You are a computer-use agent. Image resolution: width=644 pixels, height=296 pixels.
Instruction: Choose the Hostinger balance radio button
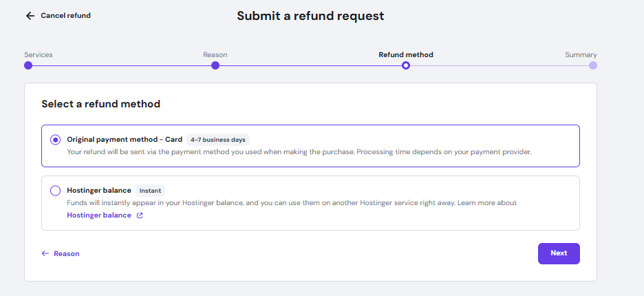pos(55,191)
